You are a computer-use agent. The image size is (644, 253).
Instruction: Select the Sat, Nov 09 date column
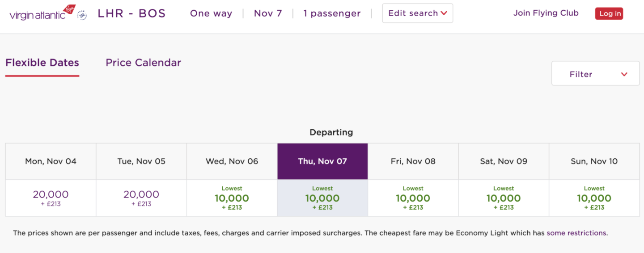pyautogui.click(x=504, y=161)
